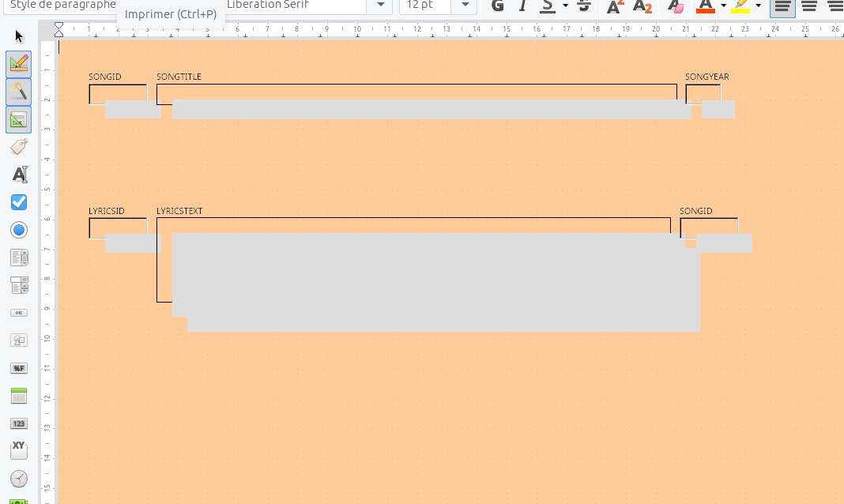This screenshot has width=844, height=504.
Task: Select the LYRICSID text field
Action: (x=118, y=228)
